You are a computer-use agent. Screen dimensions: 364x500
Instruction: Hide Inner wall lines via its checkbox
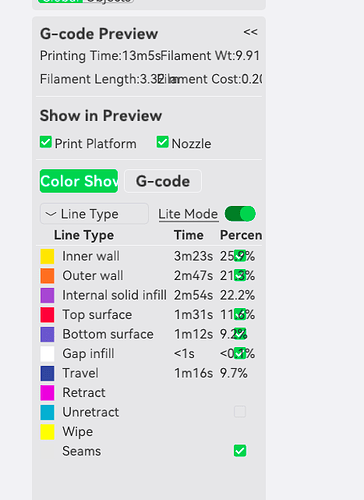[x=240, y=256]
